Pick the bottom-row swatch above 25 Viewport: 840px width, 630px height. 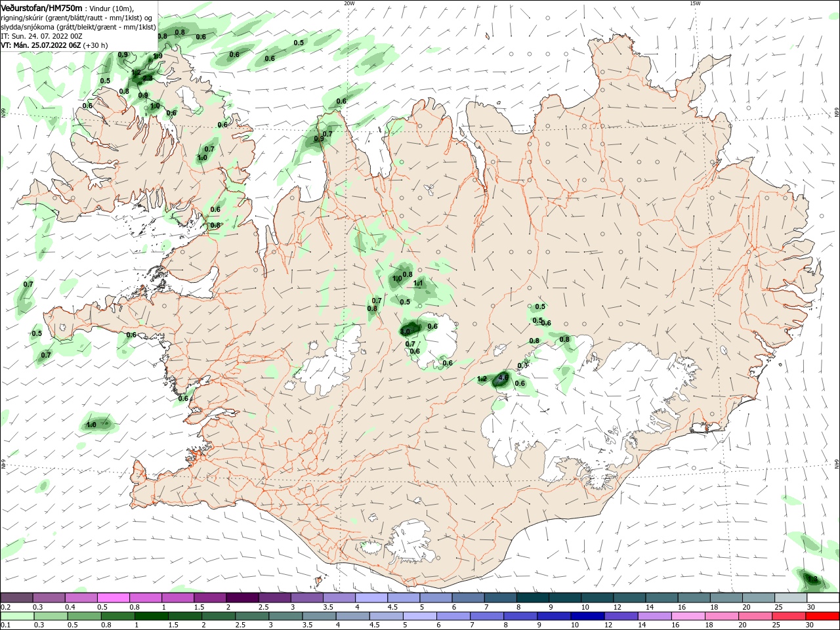tap(789, 616)
